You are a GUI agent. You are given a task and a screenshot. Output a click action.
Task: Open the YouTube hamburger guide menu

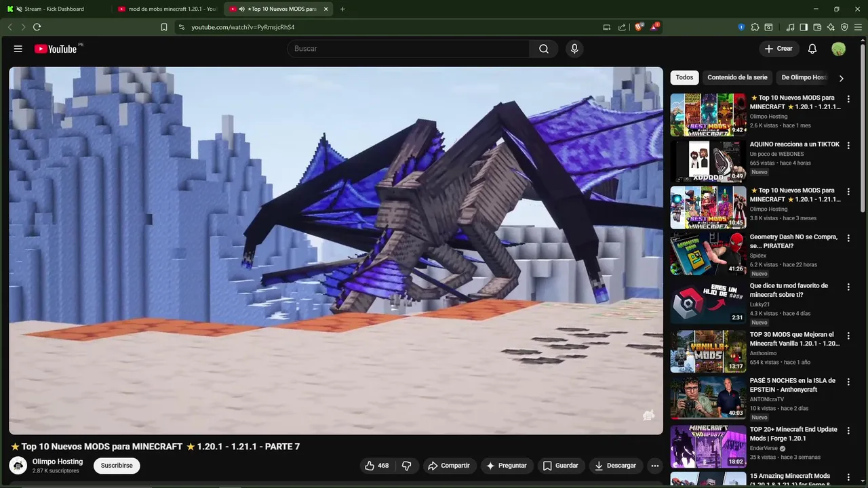pos(18,49)
